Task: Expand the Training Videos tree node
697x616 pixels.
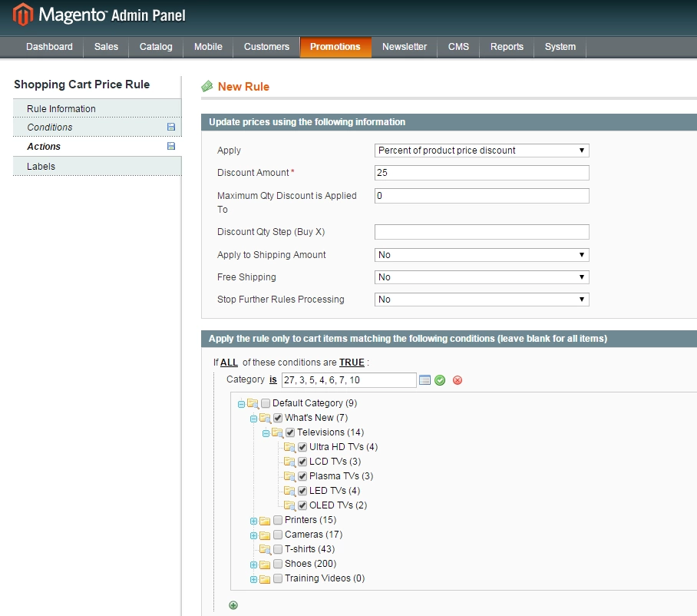Action: point(253,580)
